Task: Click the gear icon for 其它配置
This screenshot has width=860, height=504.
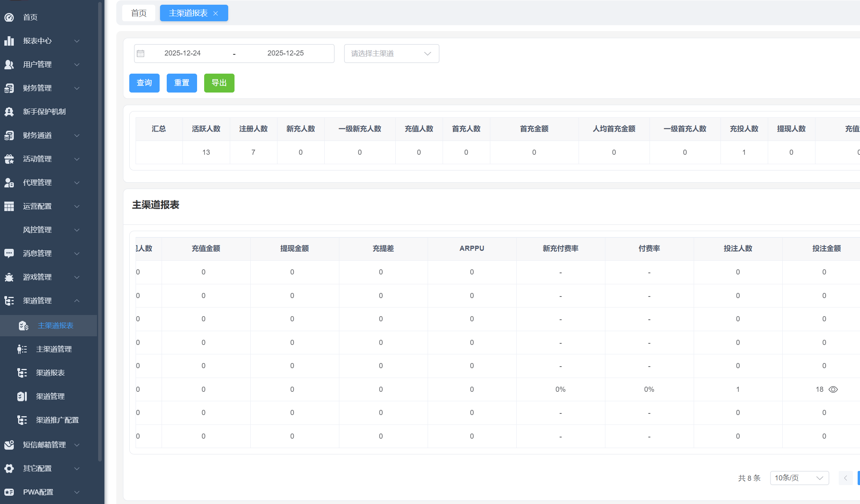Action: tap(9, 469)
